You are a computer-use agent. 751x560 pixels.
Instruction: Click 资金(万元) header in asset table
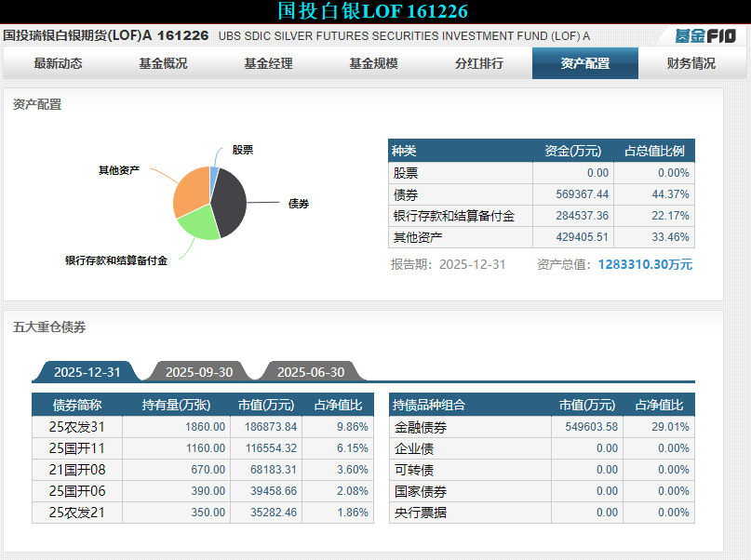(x=573, y=151)
